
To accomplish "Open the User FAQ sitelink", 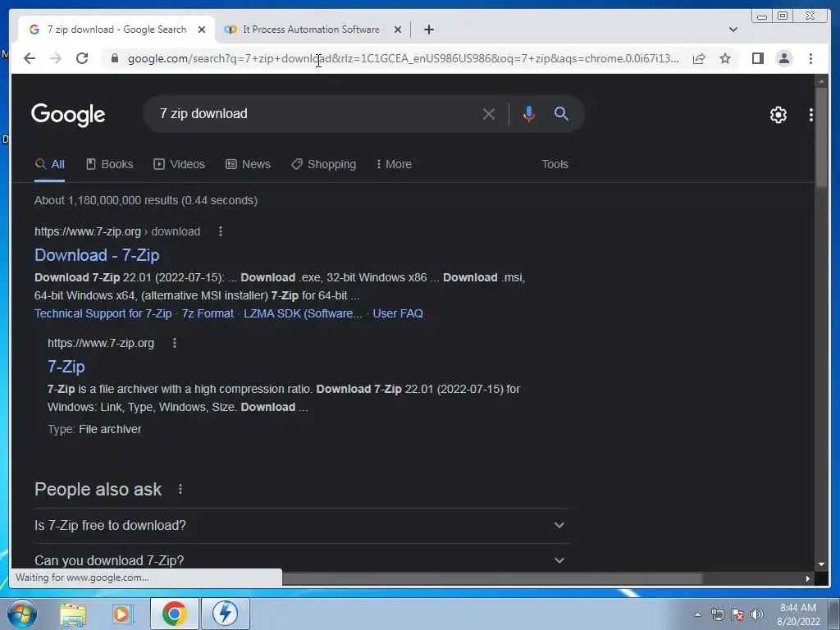I will (398, 313).
